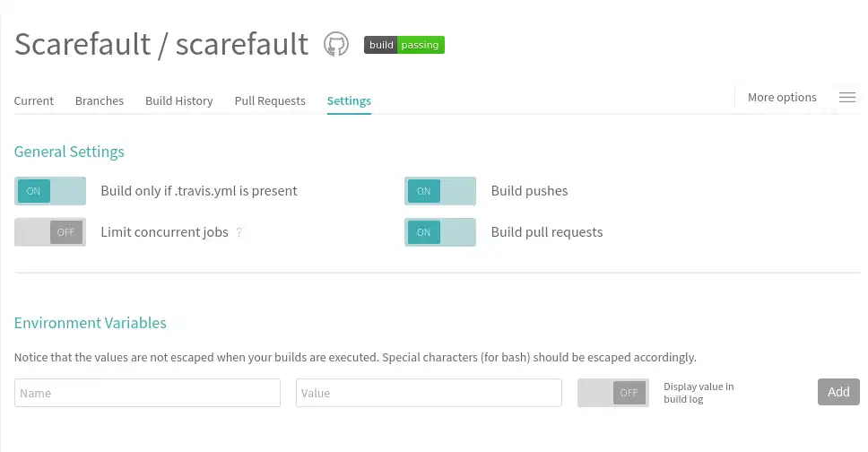Expand the More options dropdown

tap(782, 98)
